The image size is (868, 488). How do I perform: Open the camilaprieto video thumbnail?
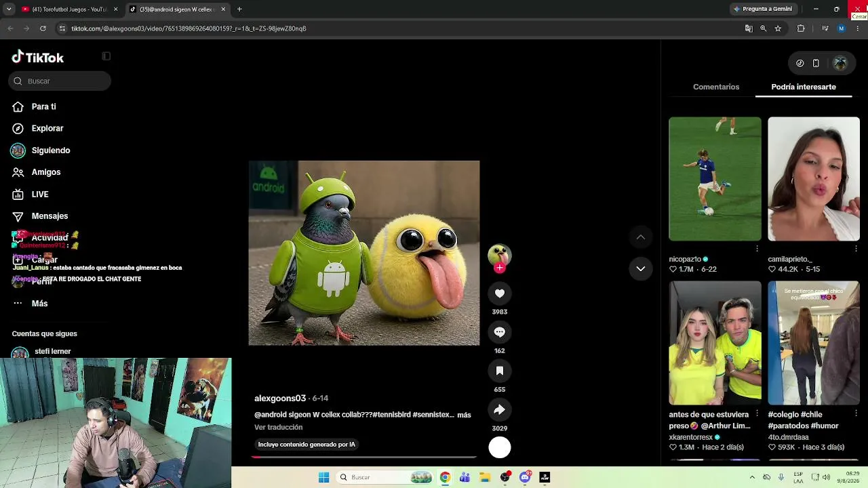pos(814,179)
